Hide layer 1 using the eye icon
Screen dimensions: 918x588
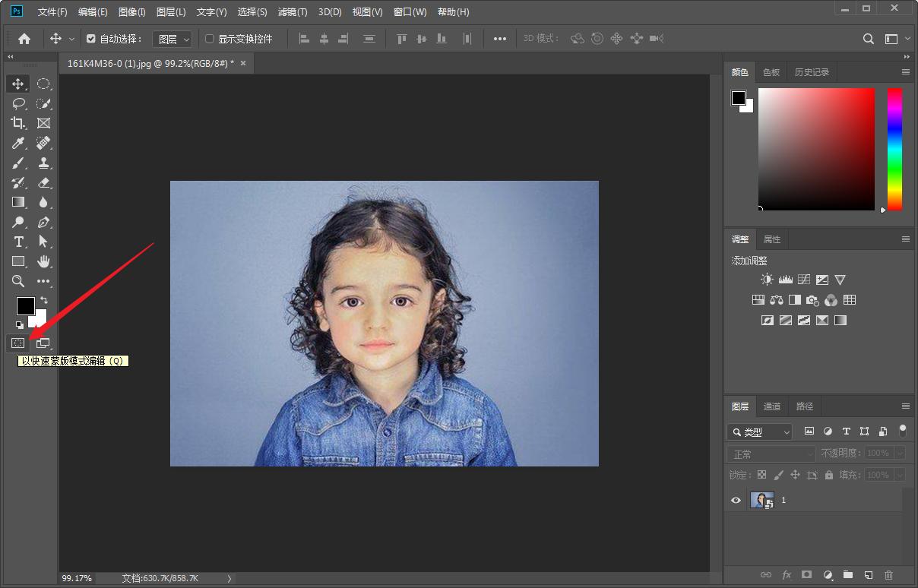pos(736,500)
